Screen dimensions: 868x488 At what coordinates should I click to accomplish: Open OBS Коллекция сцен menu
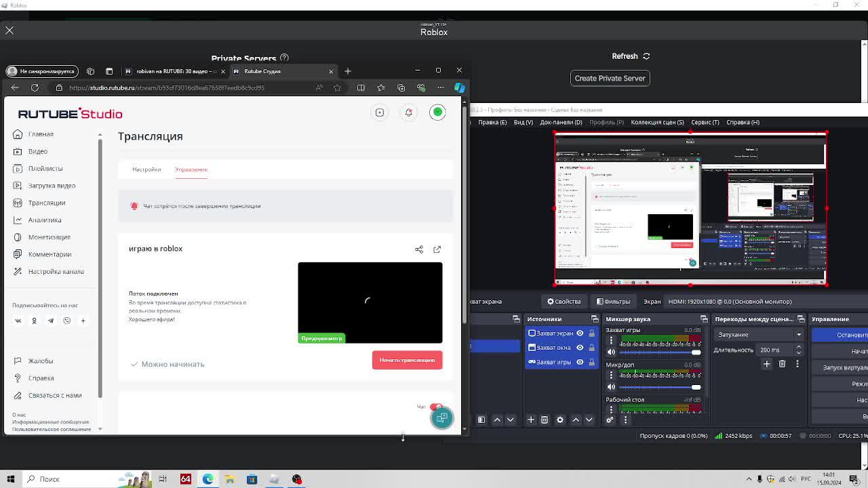[657, 122]
